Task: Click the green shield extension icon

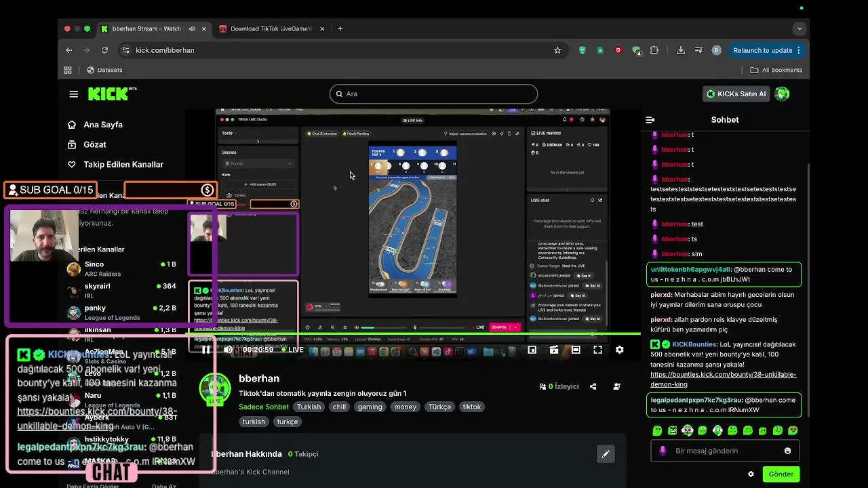Action: pos(583,50)
